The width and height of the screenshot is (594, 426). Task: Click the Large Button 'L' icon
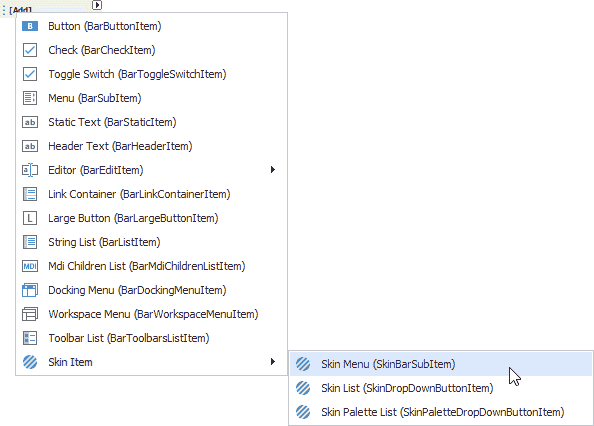(30, 218)
